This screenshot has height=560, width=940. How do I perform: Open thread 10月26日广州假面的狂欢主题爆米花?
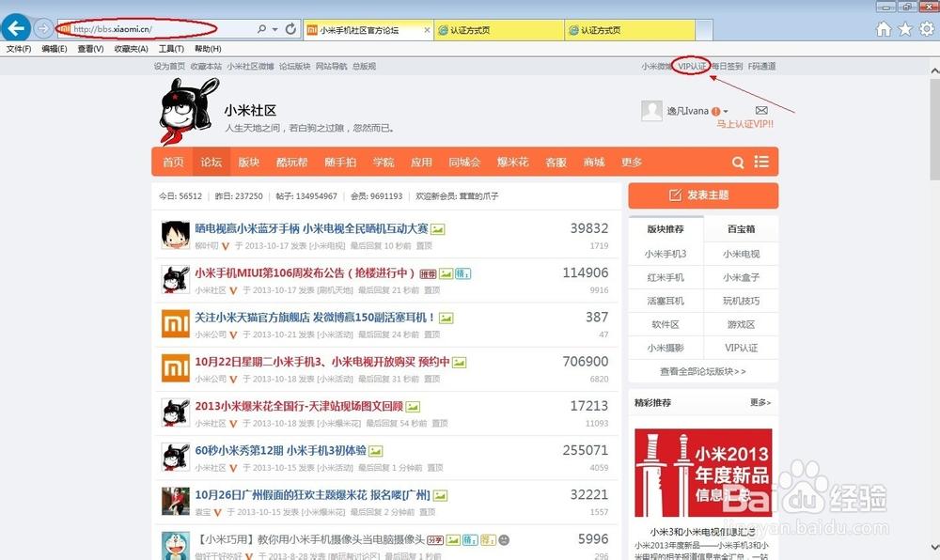coord(312,495)
